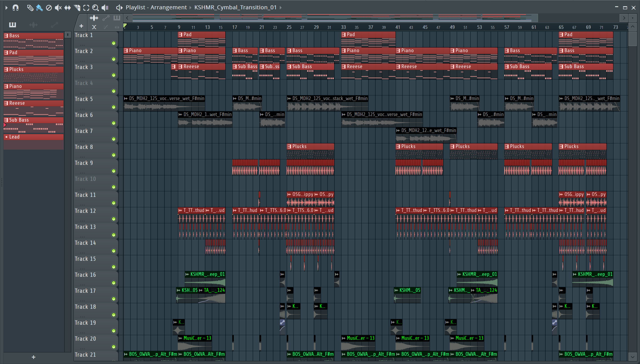Click bar 49 on the timeline ruler
640x364 pixels.
(452, 27)
